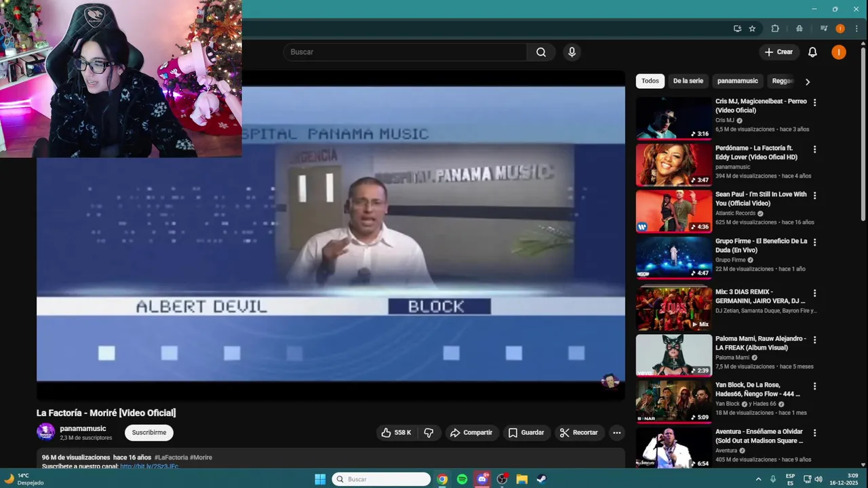This screenshot has height=488, width=868.
Task: Focus the YouTube Buscar search field
Action: 405,52
